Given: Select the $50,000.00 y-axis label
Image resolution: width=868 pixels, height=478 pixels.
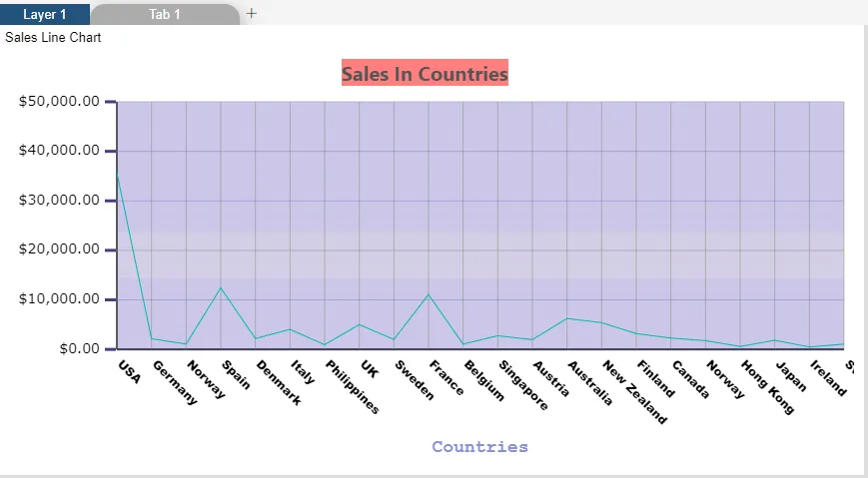Looking at the screenshot, I should point(60,102).
